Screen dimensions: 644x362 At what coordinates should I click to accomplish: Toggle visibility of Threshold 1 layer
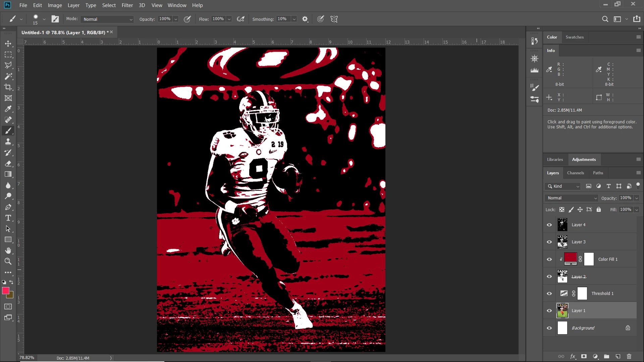[x=549, y=294]
